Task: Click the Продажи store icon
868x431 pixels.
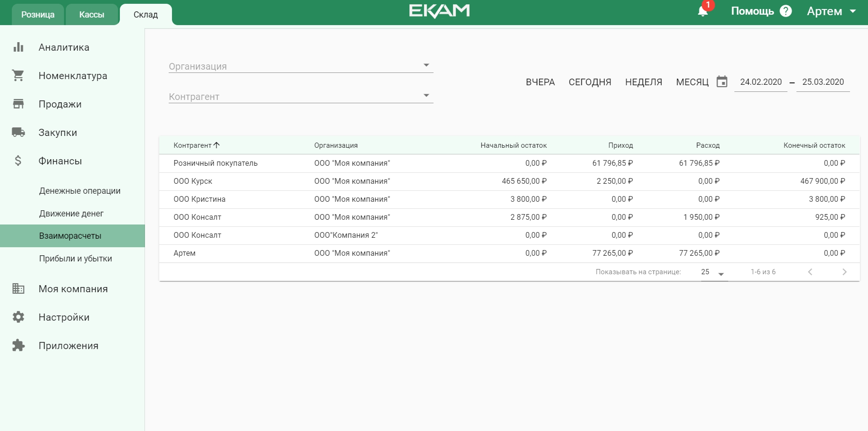Action: coord(18,104)
